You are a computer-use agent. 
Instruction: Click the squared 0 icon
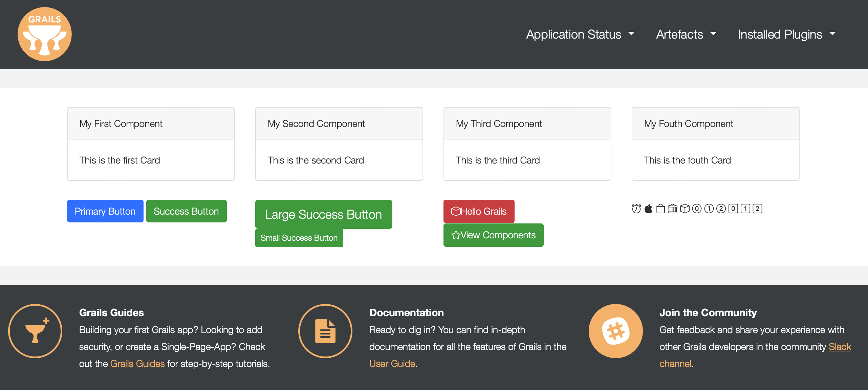[x=733, y=209]
